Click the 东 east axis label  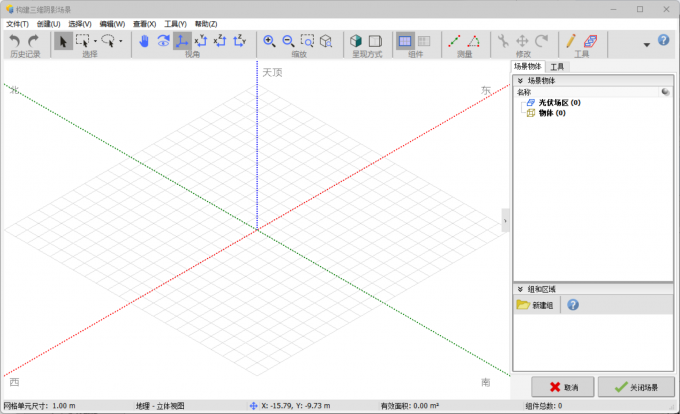point(486,90)
